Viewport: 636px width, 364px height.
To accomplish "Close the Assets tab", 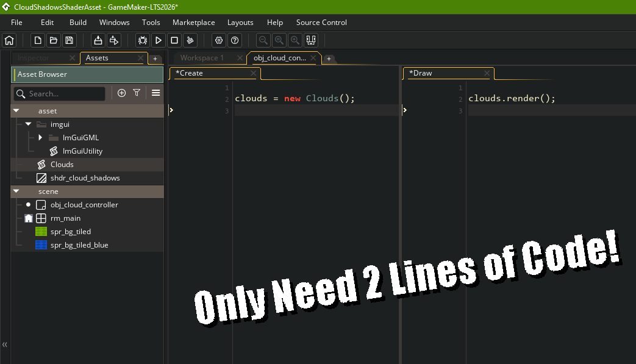I will click(x=140, y=58).
